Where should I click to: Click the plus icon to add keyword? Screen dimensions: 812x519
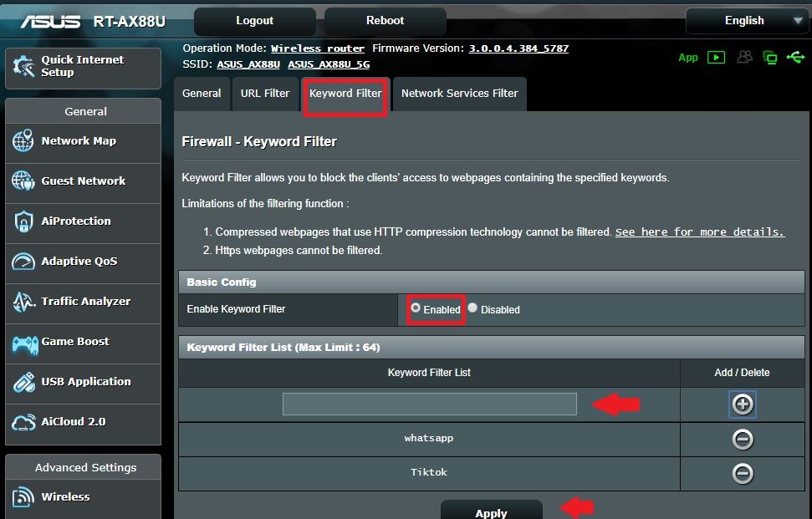pyautogui.click(x=742, y=405)
